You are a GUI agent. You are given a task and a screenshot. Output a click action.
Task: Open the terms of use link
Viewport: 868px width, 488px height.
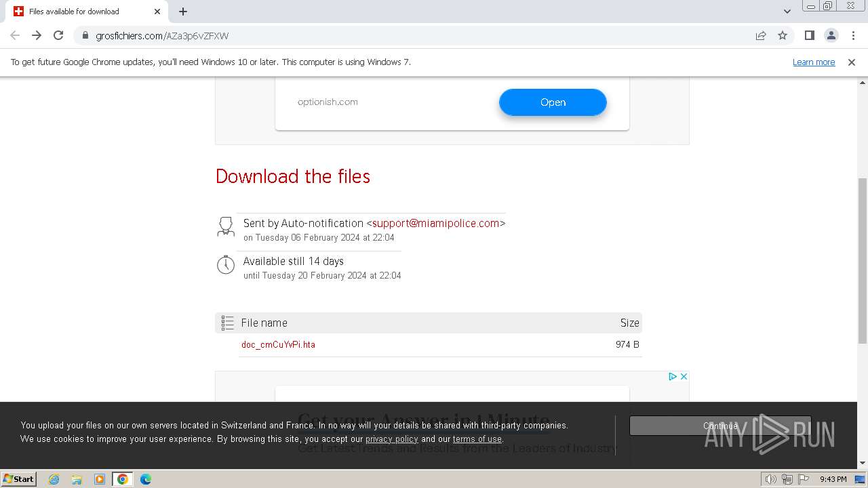[477, 439]
